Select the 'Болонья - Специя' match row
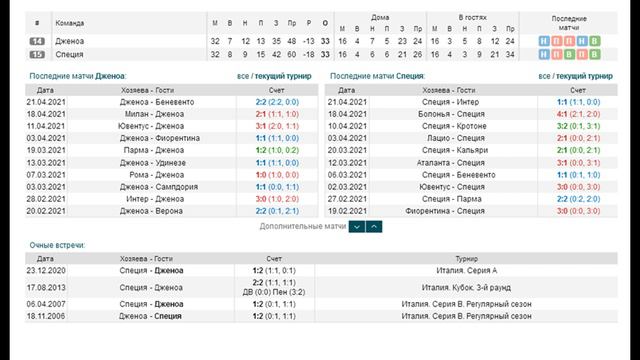This screenshot has width=640, height=360. click(471, 114)
